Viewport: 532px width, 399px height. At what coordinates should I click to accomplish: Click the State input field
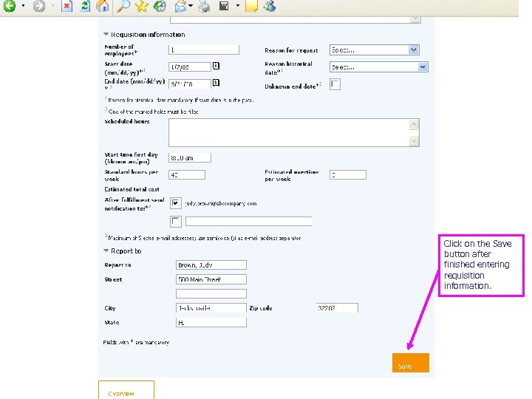(x=211, y=322)
